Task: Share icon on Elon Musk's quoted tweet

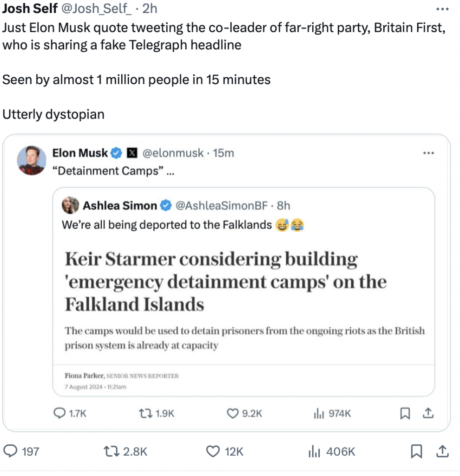Action: (x=428, y=413)
